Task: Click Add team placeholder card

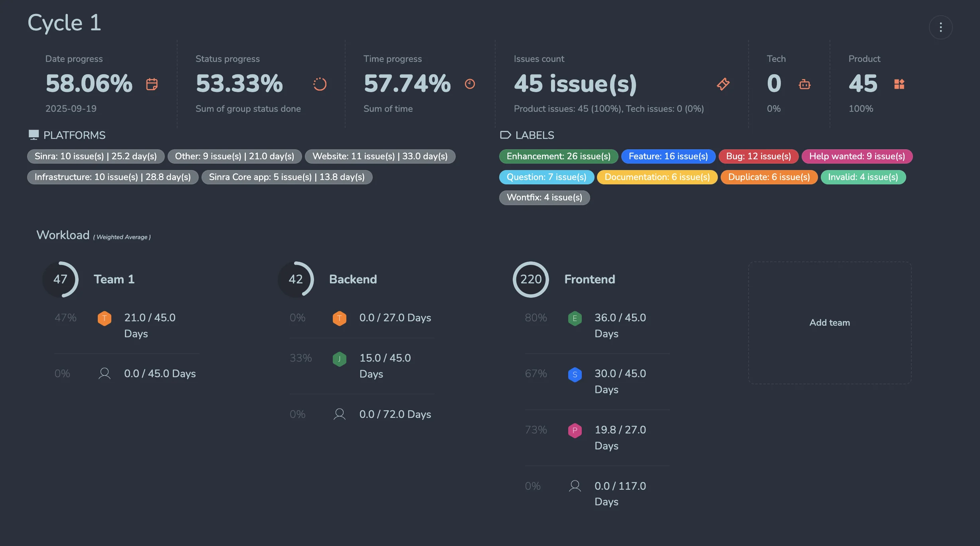Action: coord(830,322)
